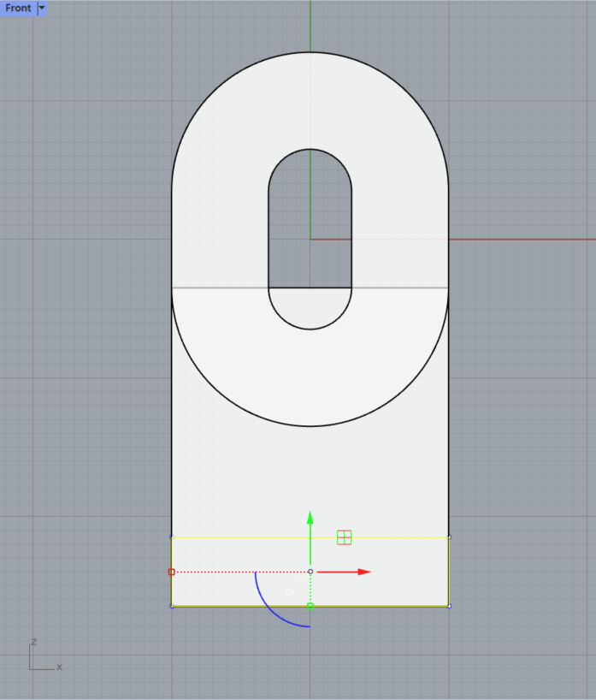This screenshot has height=700, width=596.
Task: Expand the Front viewport dropdown arrow
Action: point(42,8)
